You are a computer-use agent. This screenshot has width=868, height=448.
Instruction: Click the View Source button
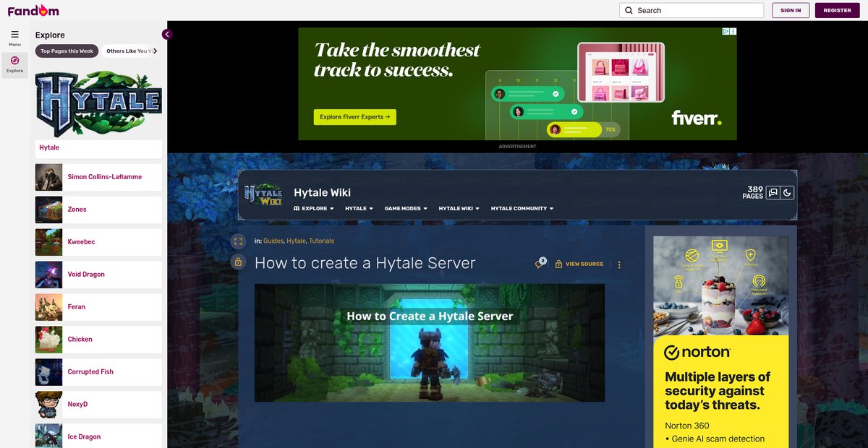click(x=579, y=264)
